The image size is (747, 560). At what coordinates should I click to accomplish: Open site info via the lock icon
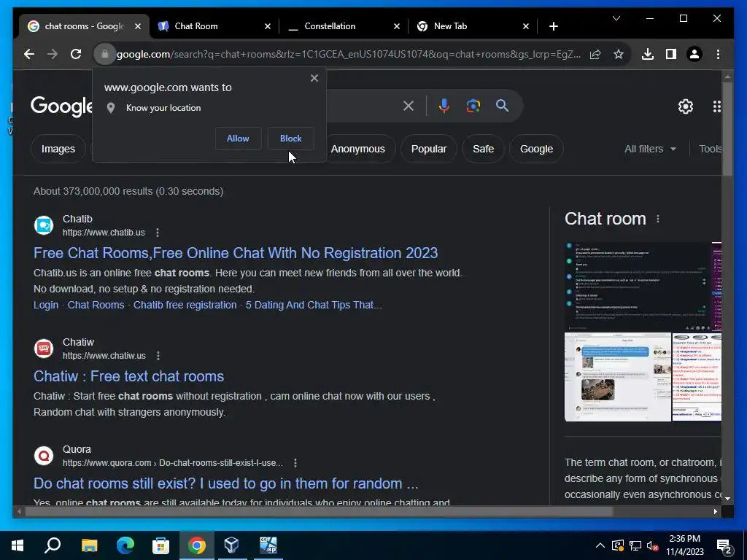105,54
